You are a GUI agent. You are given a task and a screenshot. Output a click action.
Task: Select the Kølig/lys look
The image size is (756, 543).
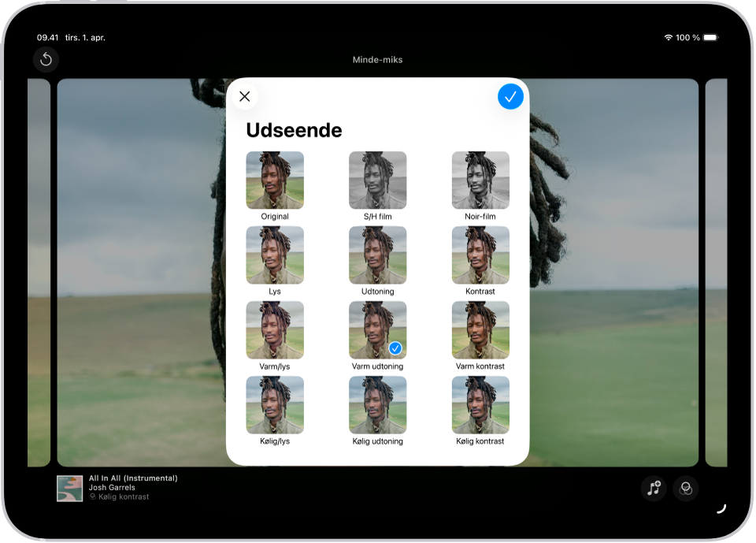[x=275, y=405]
